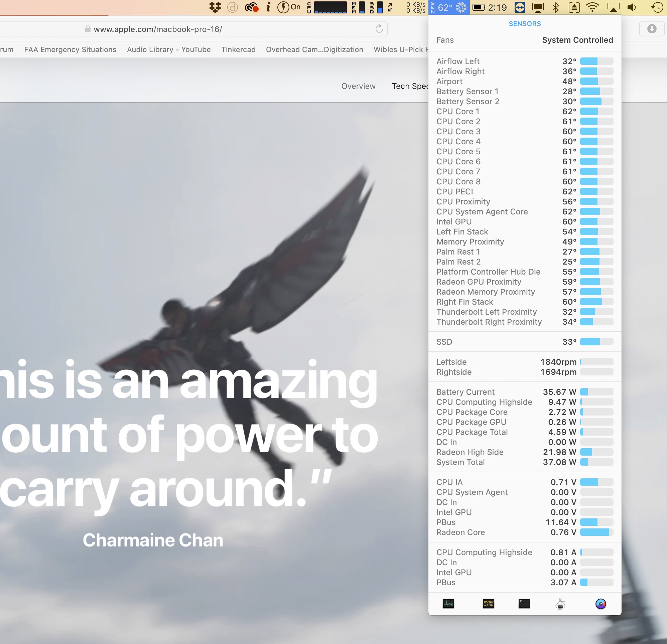Open FAA Emergency Situations bookmark

pos(70,50)
